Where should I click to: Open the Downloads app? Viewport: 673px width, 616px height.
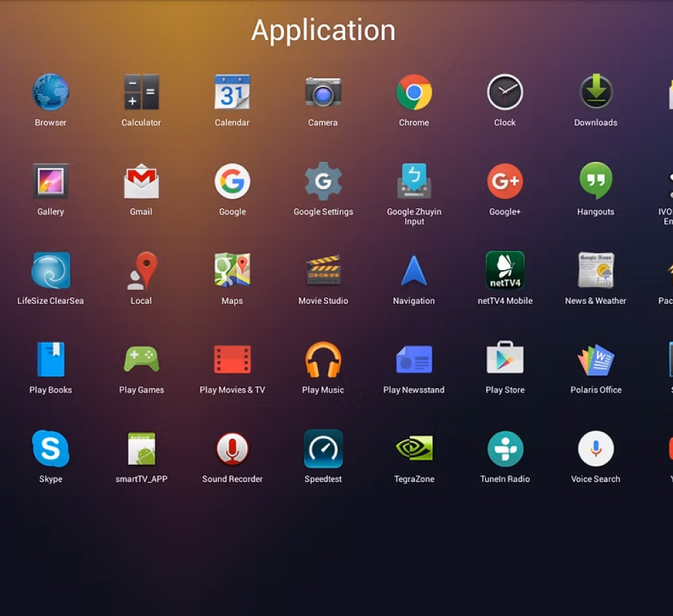(596, 93)
